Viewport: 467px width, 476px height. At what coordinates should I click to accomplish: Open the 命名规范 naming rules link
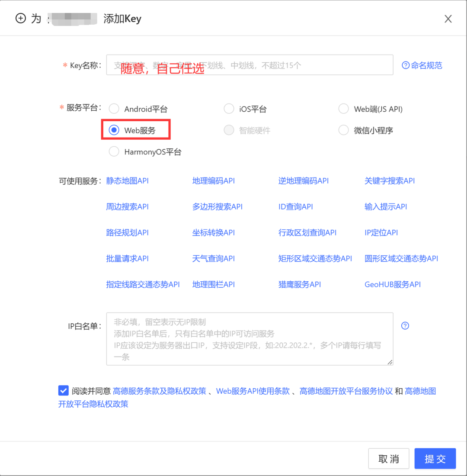[426, 65]
